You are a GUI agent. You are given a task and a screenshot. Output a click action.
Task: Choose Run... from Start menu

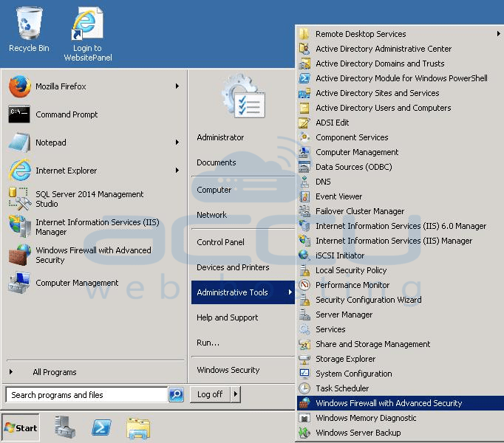(x=208, y=343)
